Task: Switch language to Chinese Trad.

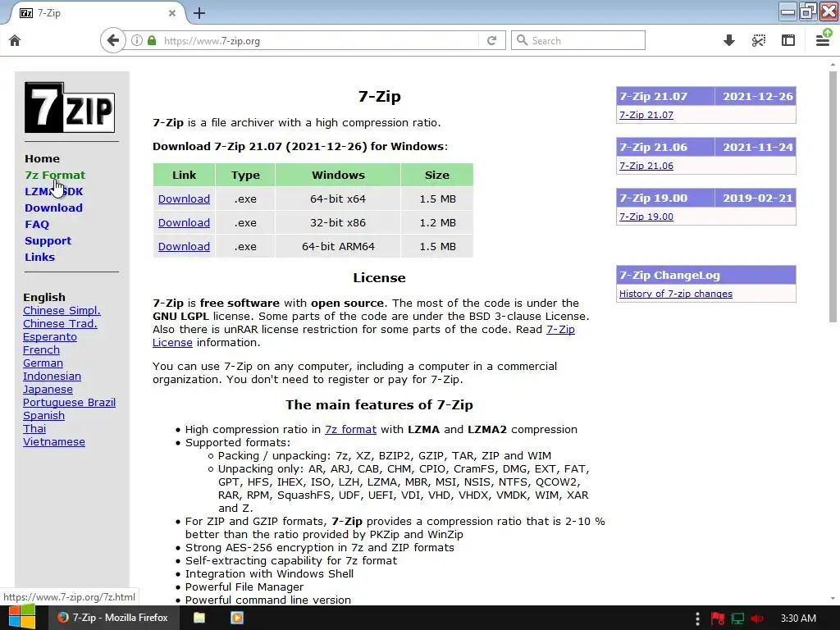Action: point(60,323)
